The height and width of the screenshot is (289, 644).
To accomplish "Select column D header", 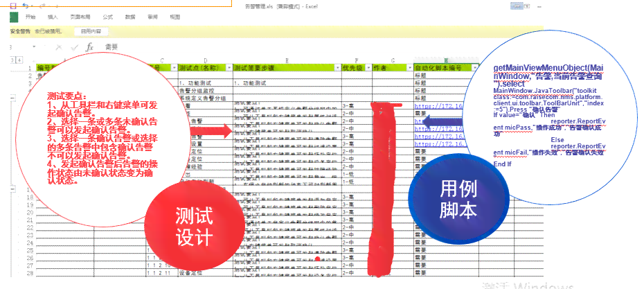I will coord(206,61).
